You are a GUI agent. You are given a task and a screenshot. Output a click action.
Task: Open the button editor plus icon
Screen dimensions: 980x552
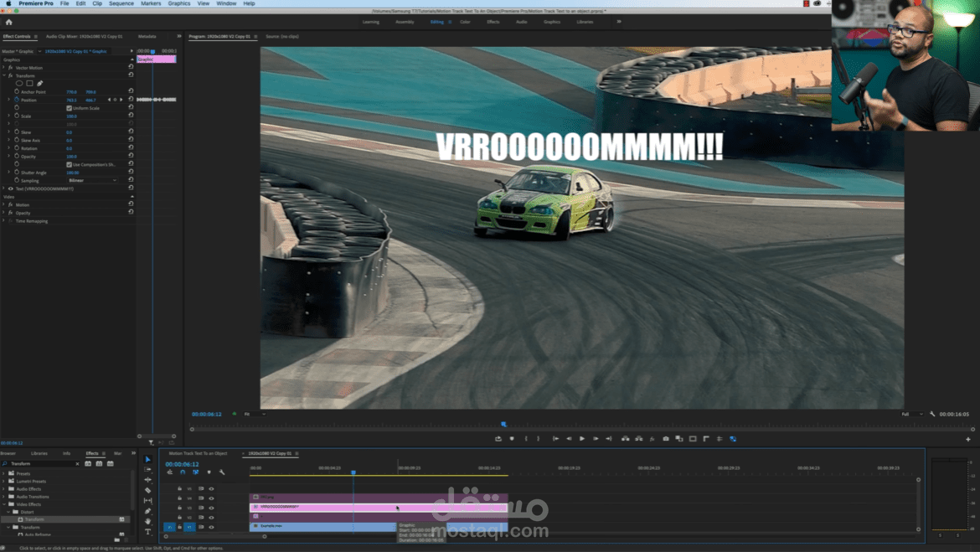coord(968,439)
